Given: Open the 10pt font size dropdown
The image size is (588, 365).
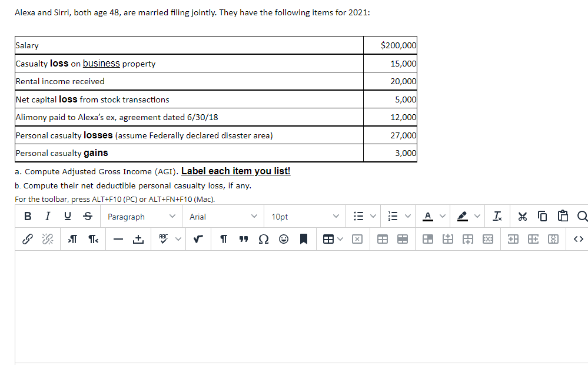Looking at the screenshot, I should coord(305,217).
